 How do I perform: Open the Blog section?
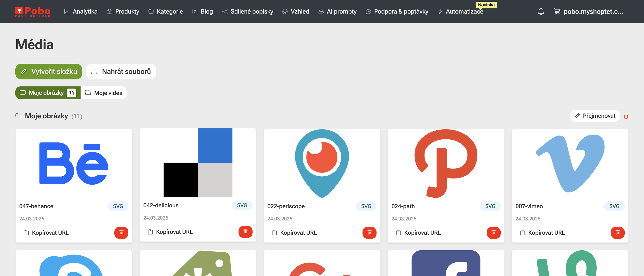coord(202,11)
